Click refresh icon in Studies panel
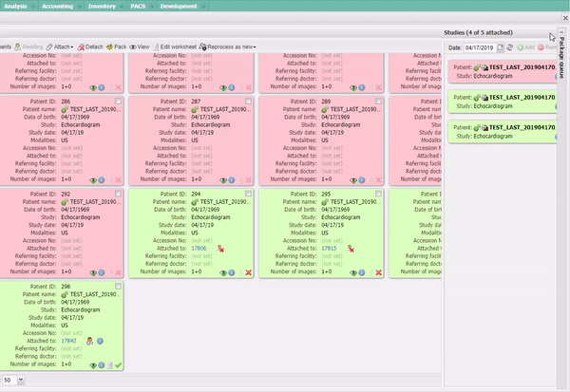Screen dimensions: 570x392 510,47
